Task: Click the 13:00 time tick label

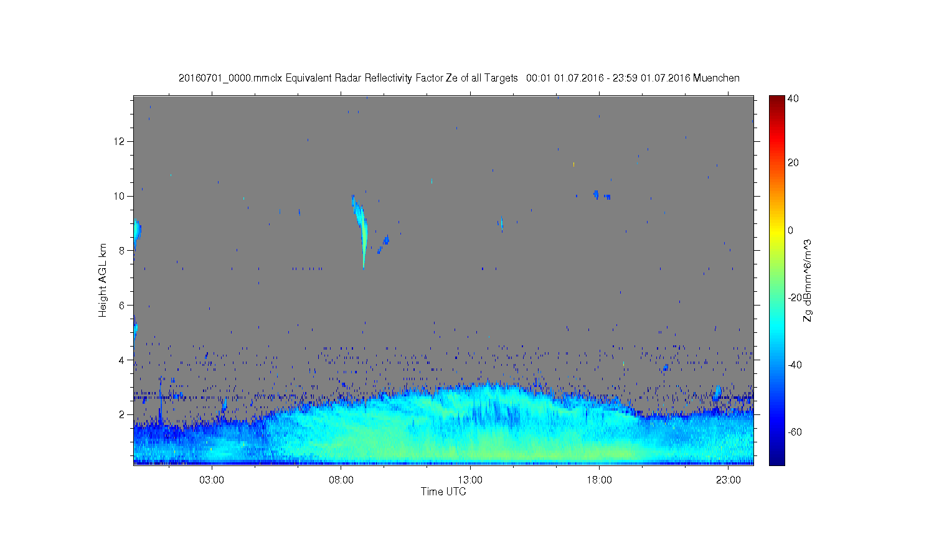Action: coord(470,480)
